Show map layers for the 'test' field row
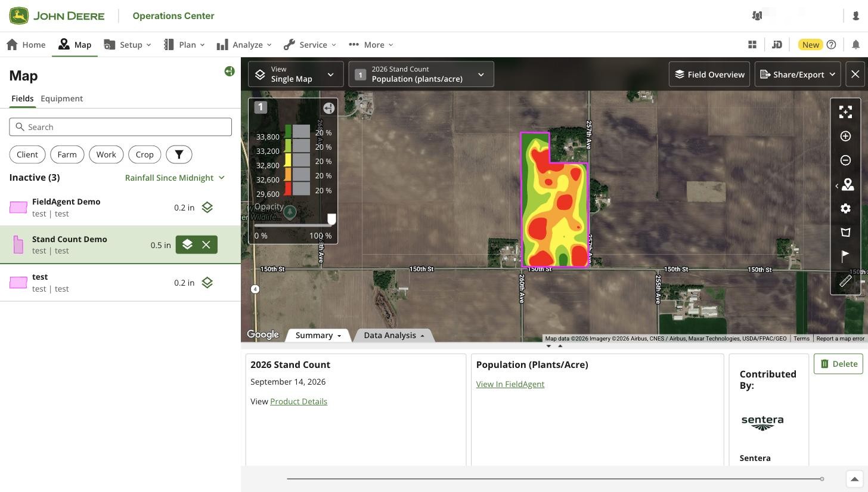 point(207,283)
